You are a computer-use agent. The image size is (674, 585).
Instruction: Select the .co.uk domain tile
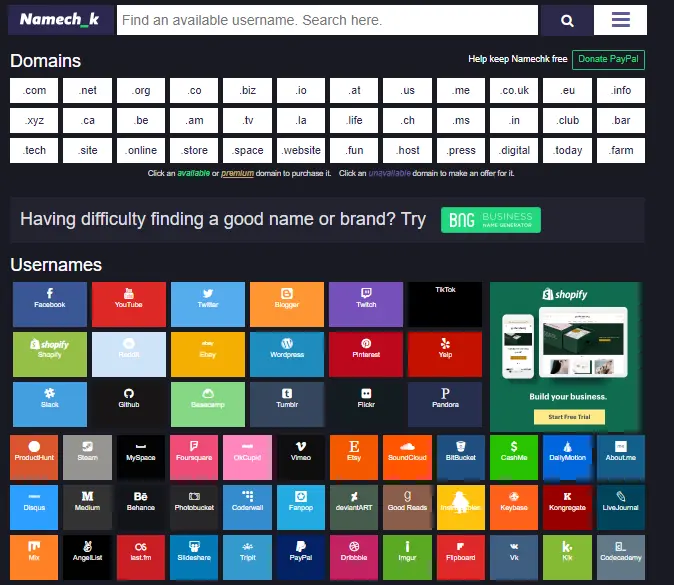click(x=514, y=90)
